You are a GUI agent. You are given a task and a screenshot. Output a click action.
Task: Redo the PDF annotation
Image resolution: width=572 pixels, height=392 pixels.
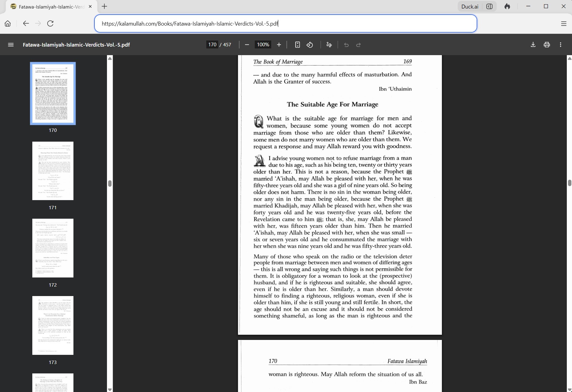point(359,45)
